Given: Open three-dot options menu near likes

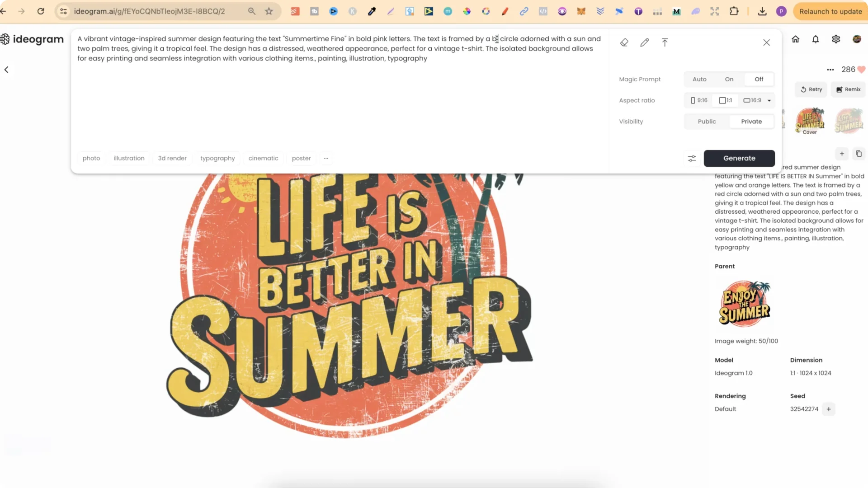Looking at the screenshot, I should [x=830, y=70].
